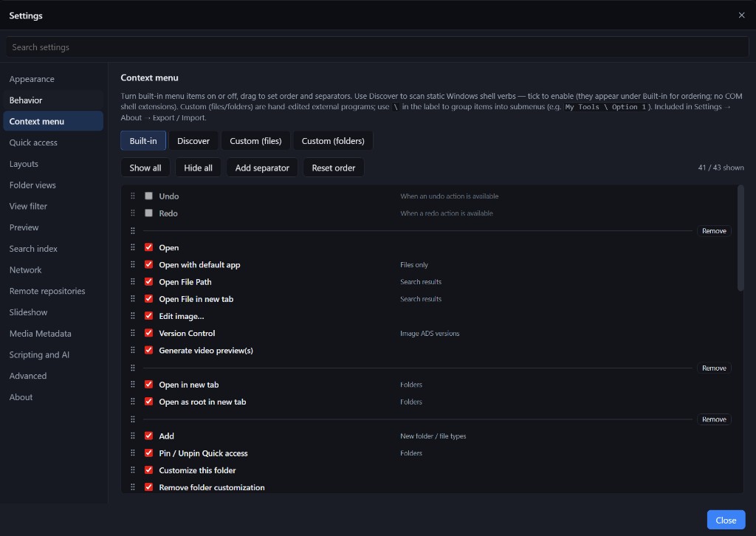The image size is (756, 536).
Task: Focus the Search settings field
Action: pos(377,47)
